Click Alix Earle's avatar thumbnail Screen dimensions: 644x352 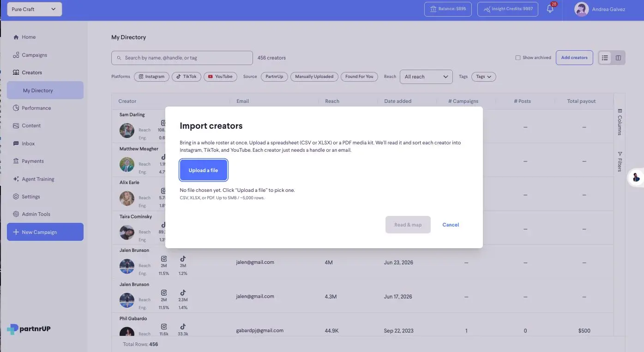[127, 198]
